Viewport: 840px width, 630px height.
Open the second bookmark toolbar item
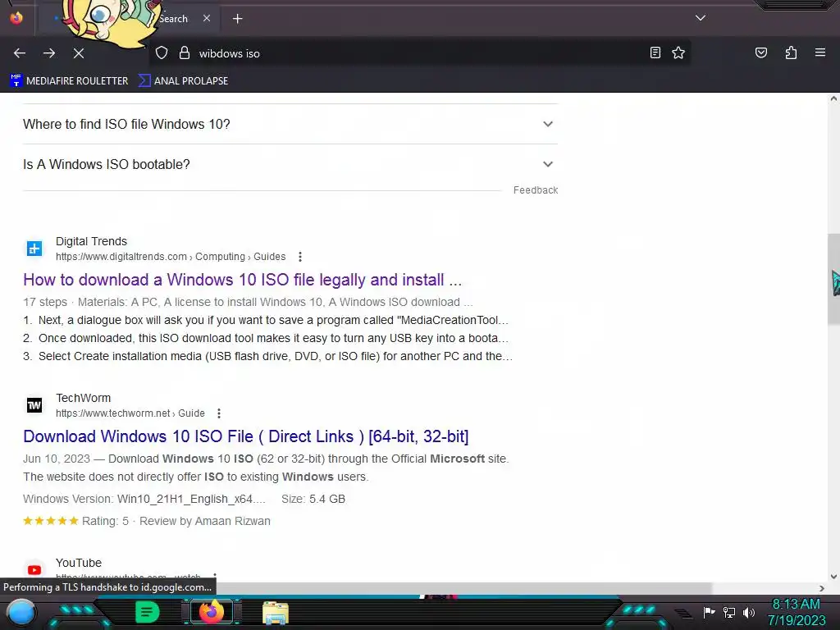click(x=183, y=81)
